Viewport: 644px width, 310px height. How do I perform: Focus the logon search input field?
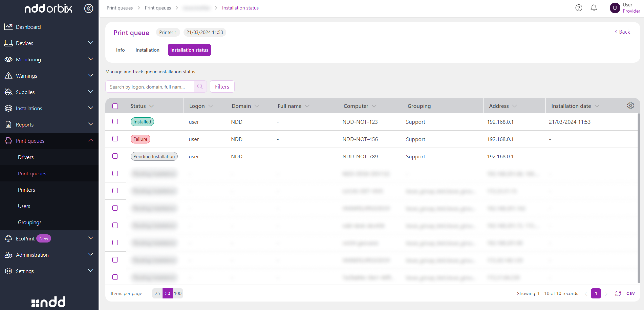coord(149,87)
